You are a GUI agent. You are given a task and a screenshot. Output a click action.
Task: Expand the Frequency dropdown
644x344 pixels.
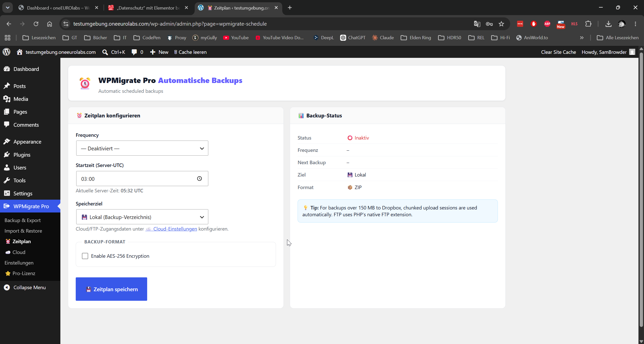tap(142, 148)
